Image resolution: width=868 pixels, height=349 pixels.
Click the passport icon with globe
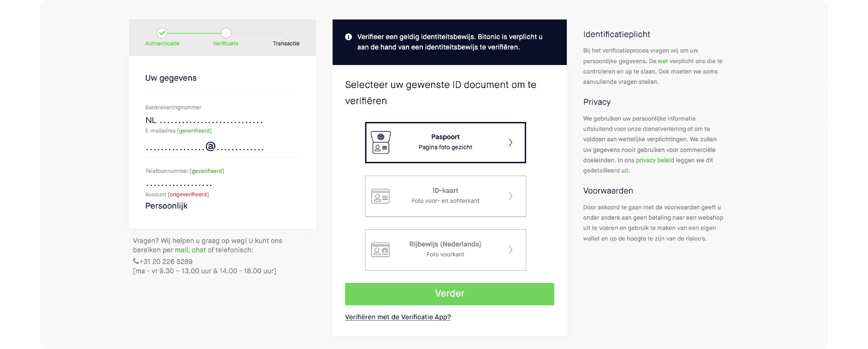point(380,142)
